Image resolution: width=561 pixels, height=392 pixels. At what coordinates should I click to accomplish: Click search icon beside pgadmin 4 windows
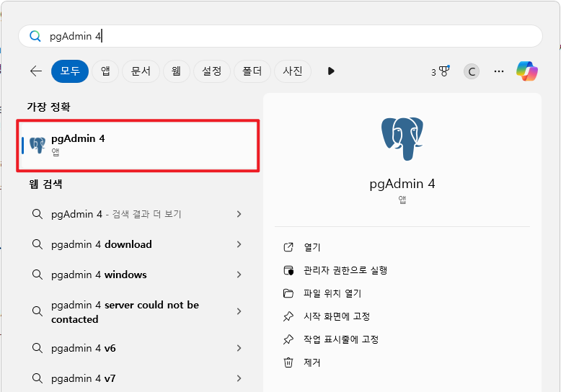point(37,275)
